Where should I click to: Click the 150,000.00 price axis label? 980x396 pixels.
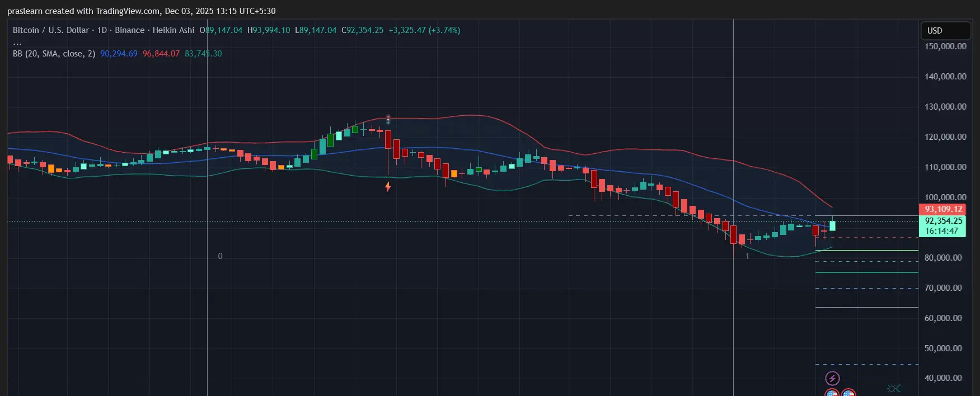945,46
